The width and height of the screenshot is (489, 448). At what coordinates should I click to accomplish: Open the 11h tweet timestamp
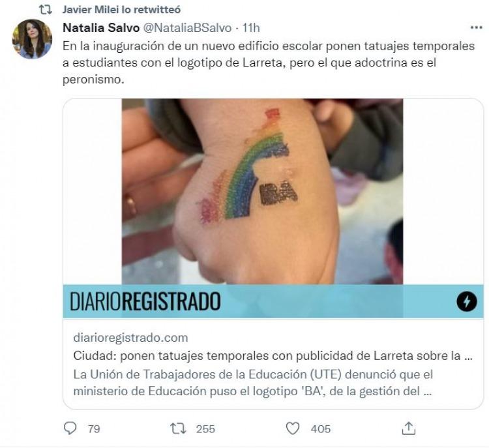251,28
